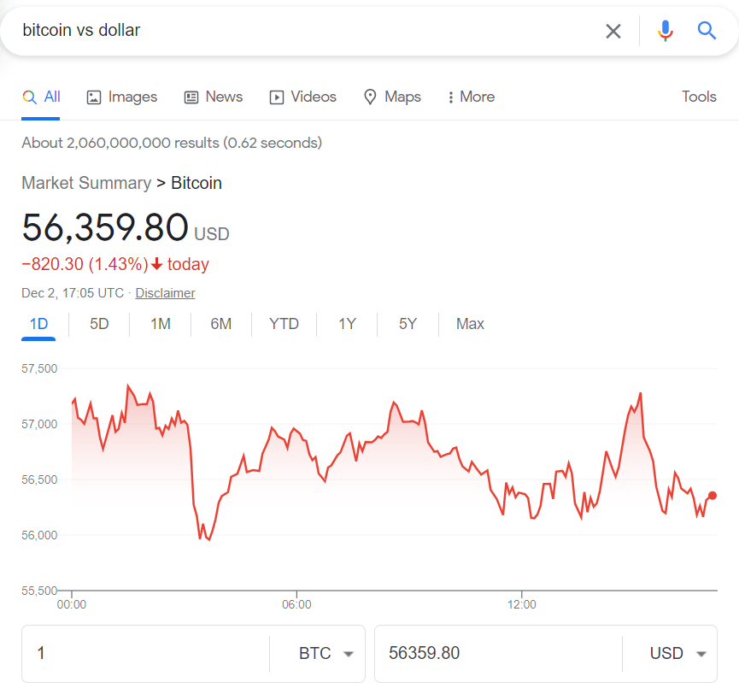The image size is (739, 700).
Task: Select the Max time range
Action: pyautogui.click(x=470, y=324)
